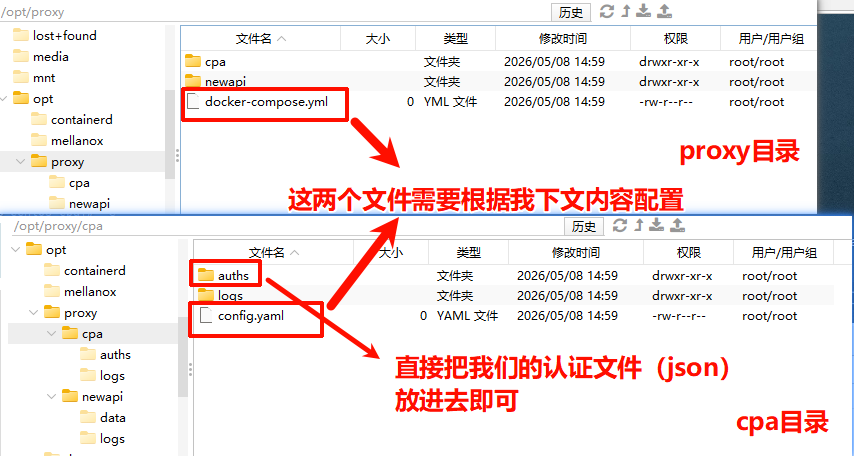Screen dimensions: 854x456
Task: Open 历史 history button in /opt/proxy window
Action: pos(571,13)
